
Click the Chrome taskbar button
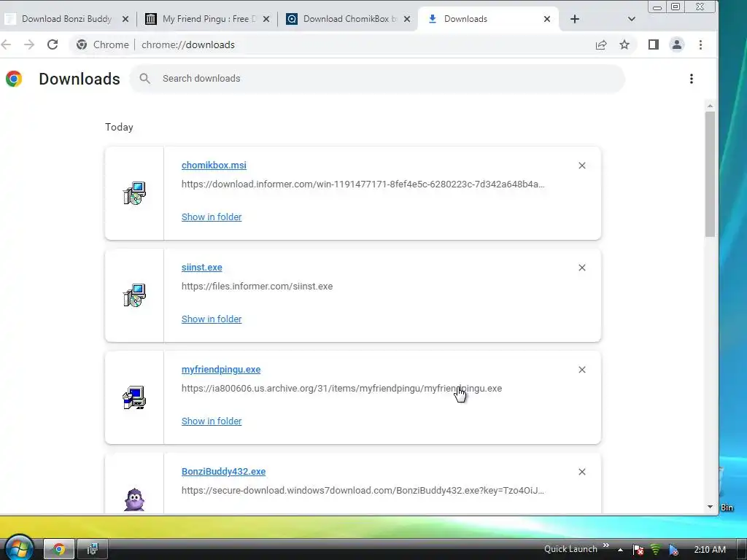click(59, 550)
